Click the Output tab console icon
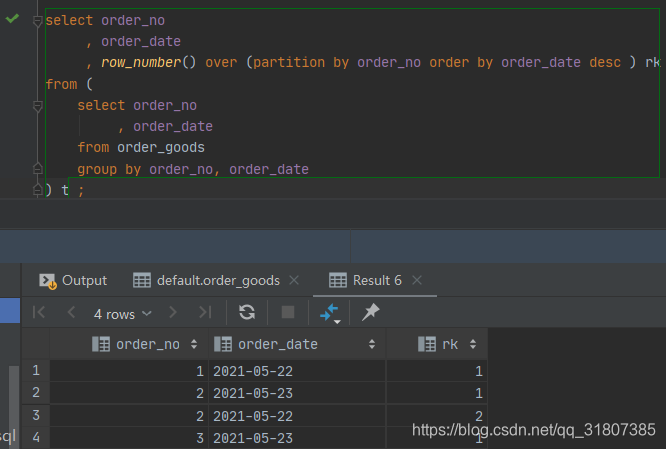The image size is (666, 449). point(48,281)
